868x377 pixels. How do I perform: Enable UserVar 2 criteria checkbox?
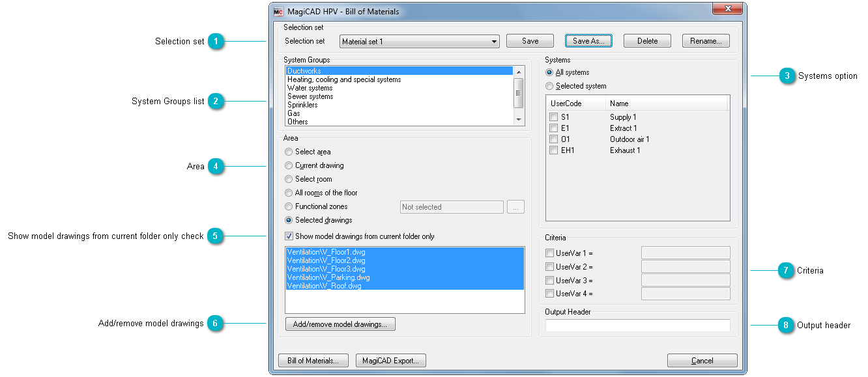click(549, 266)
